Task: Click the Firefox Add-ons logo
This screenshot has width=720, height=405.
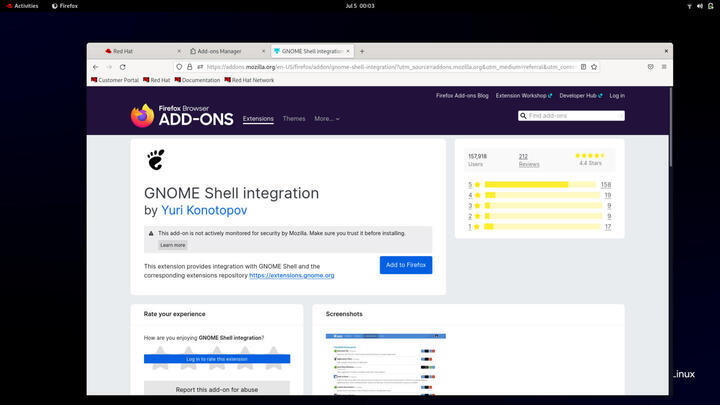Action: (x=182, y=116)
